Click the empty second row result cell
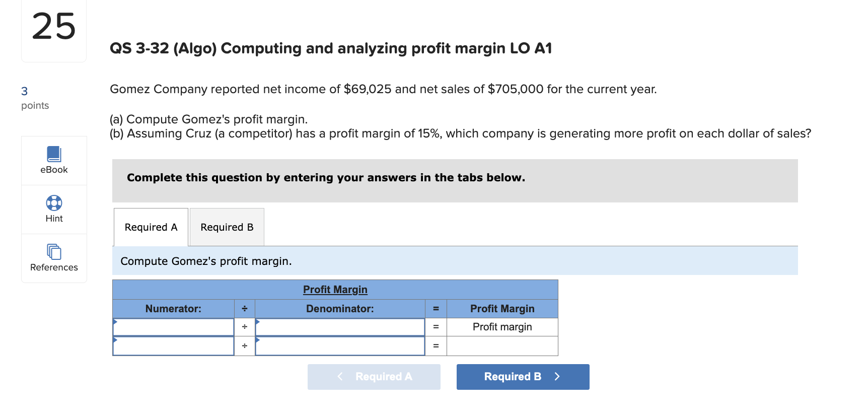Viewport: 868px width, 418px height. pos(501,346)
